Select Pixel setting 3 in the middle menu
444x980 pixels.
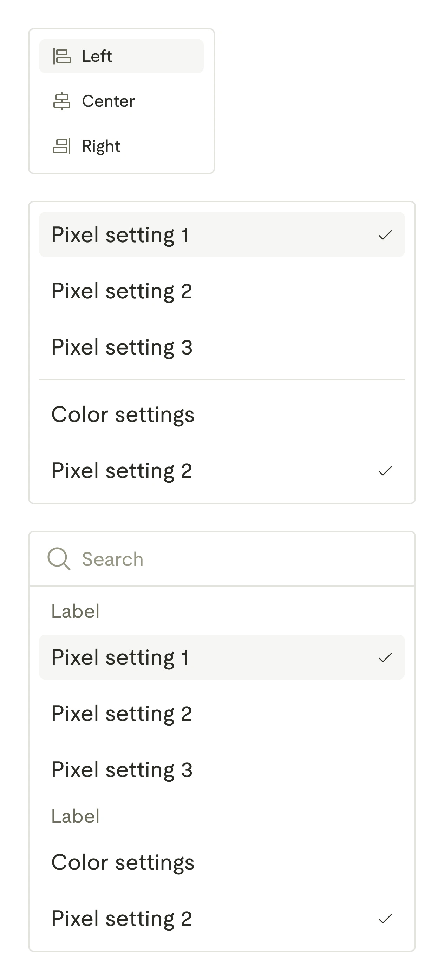coord(123,347)
